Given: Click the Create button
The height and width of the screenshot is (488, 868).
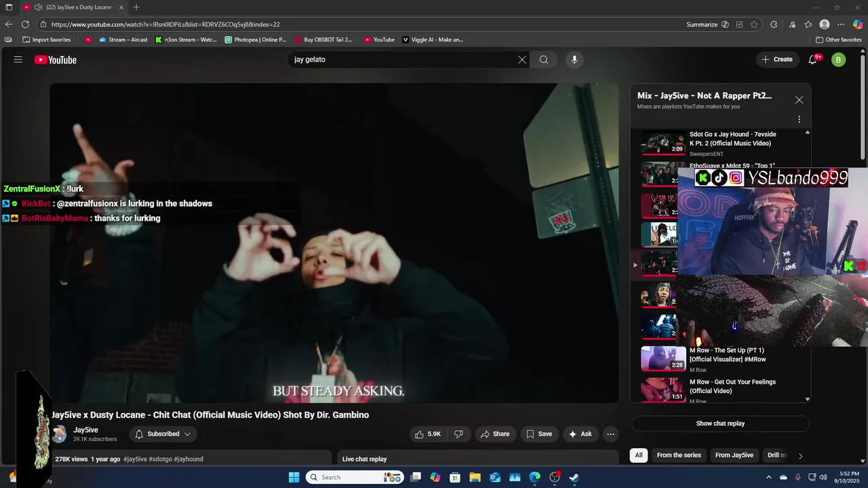Looking at the screenshot, I should click(776, 60).
